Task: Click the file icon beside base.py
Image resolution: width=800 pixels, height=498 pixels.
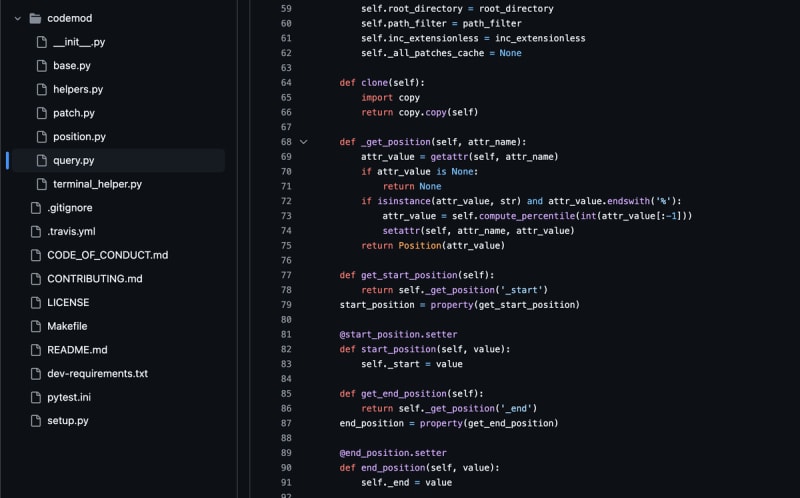Action: [41, 66]
